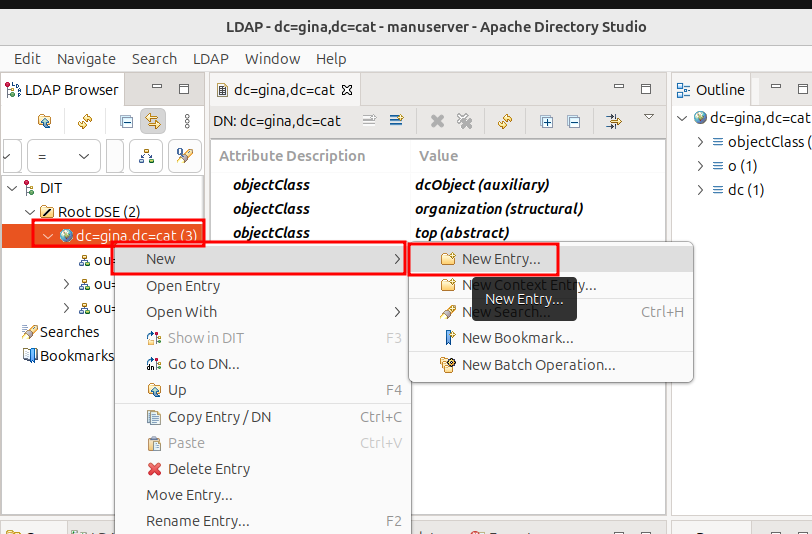The height and width of the screenshot is (534, 812).
Task: Toggle Link with Editor in LDAP Browser
Action: tap(153, 121)
